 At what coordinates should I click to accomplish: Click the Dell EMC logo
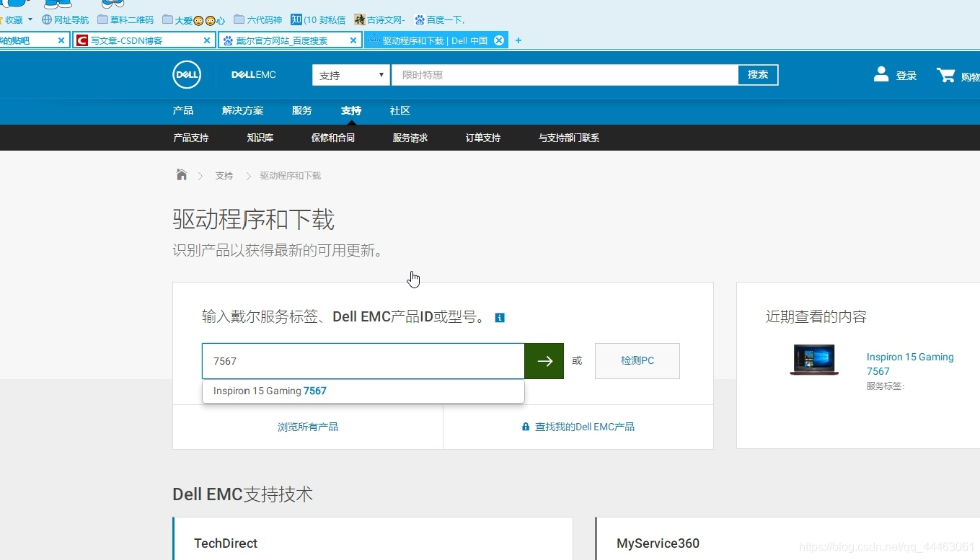pyautogui.click(x=253, y=75)
